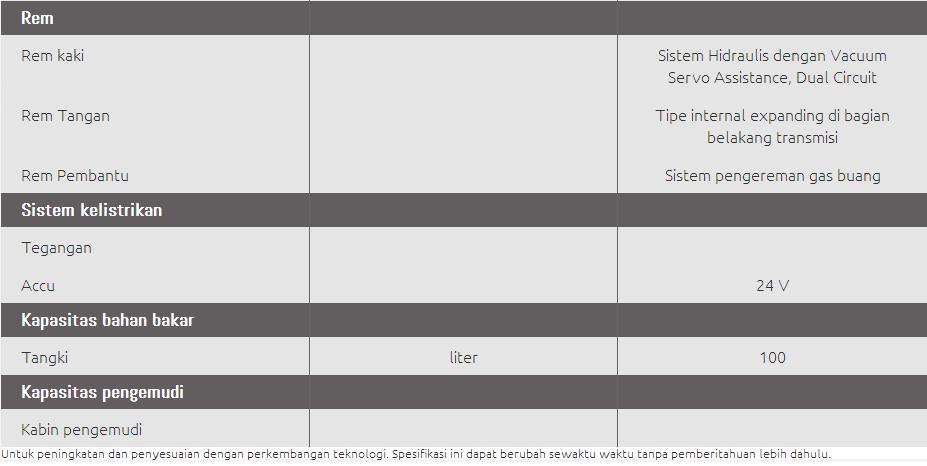Click the Kapasitas pengemudi header
This screenshot has height=466, width=927.
(102, 392)
